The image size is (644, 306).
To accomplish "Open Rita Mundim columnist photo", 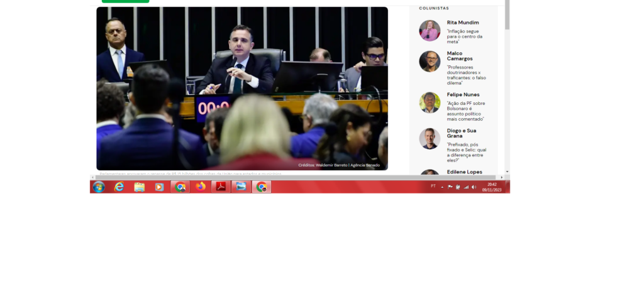I will [x=430, y=30].
